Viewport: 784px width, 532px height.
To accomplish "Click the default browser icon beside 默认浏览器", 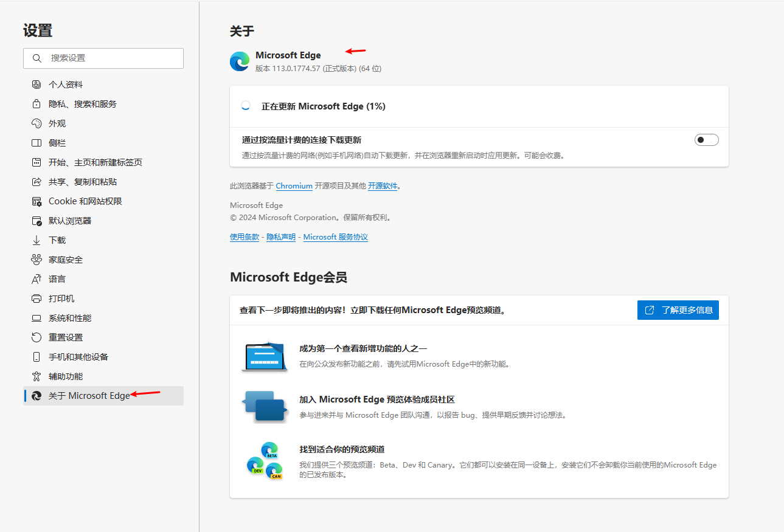I will point(36,221).
